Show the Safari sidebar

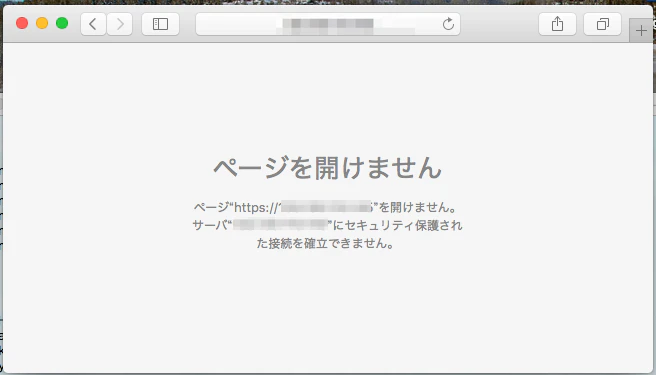coord(160,24)
